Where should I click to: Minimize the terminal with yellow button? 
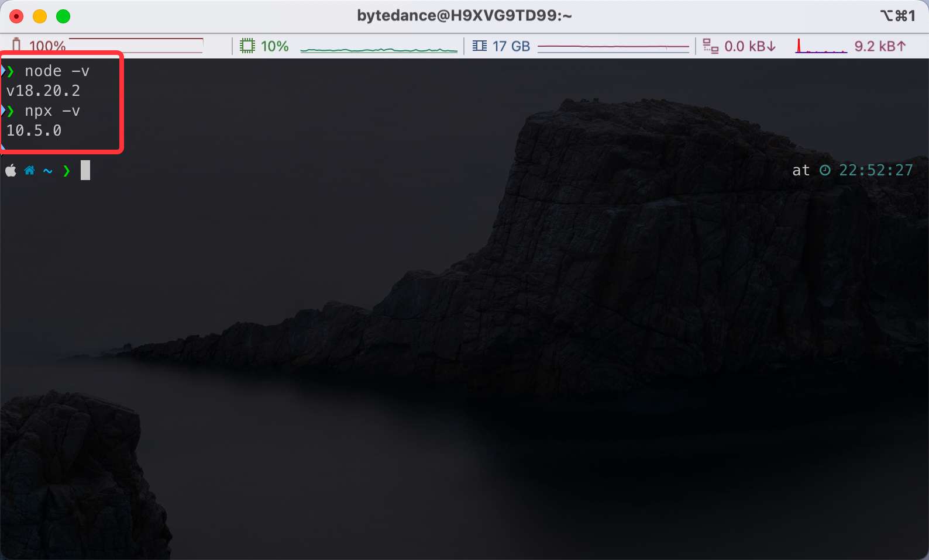pyautogui.click(x=40, y=16)
